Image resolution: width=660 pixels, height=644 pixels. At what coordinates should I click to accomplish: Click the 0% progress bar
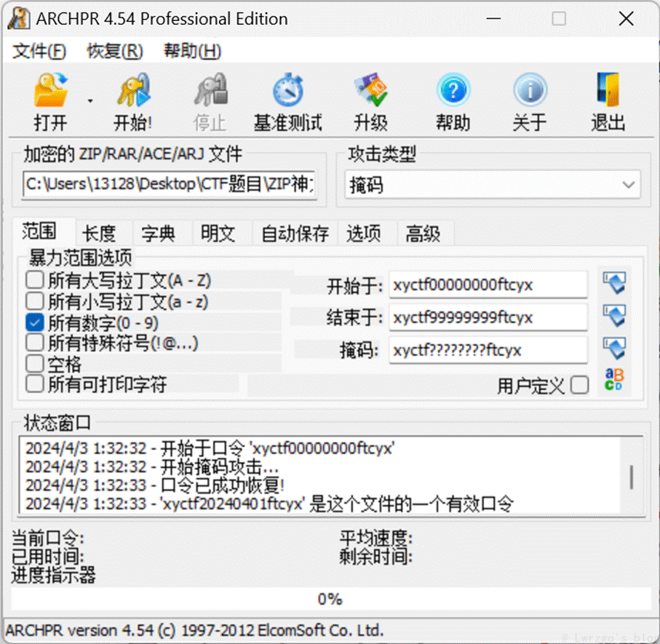tap(331, 599)
